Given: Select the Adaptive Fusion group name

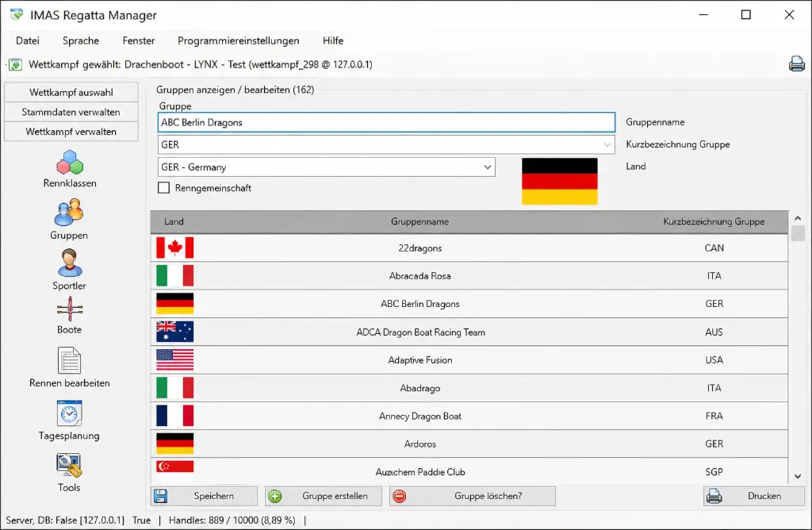Looking at the screenshot, I should pyautogui.click(x=420, y=360).
